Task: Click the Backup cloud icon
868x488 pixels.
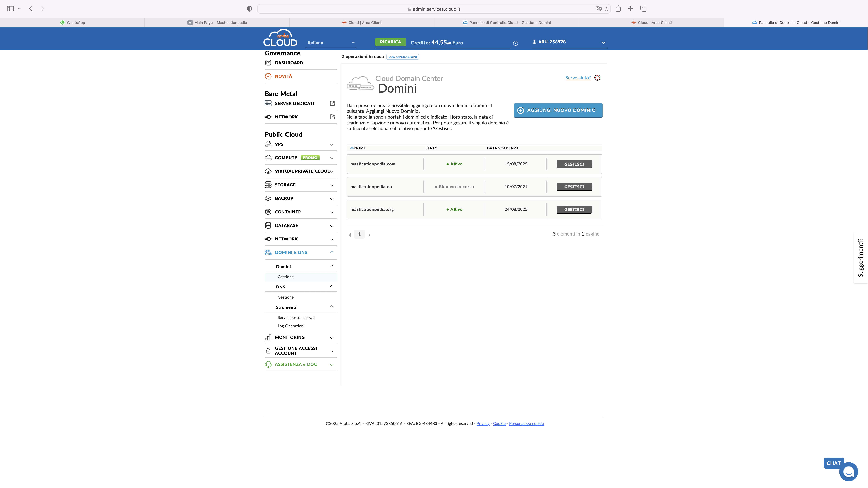Action: click(x=268, y=198)
